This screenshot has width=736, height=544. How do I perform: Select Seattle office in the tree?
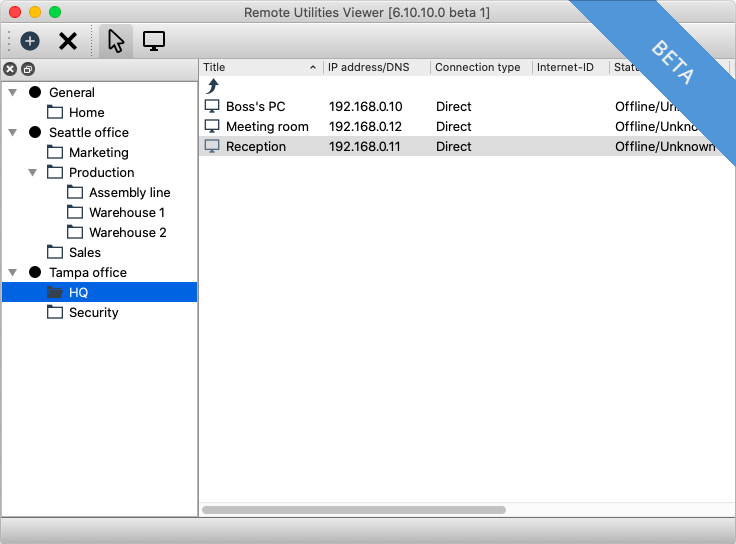89,132
